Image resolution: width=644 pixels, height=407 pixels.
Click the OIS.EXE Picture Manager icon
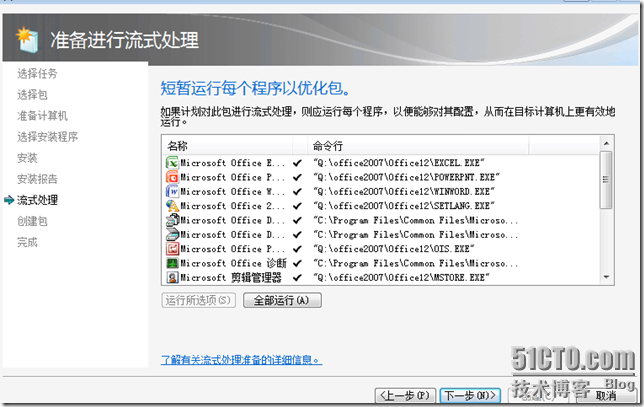point(172,249)
